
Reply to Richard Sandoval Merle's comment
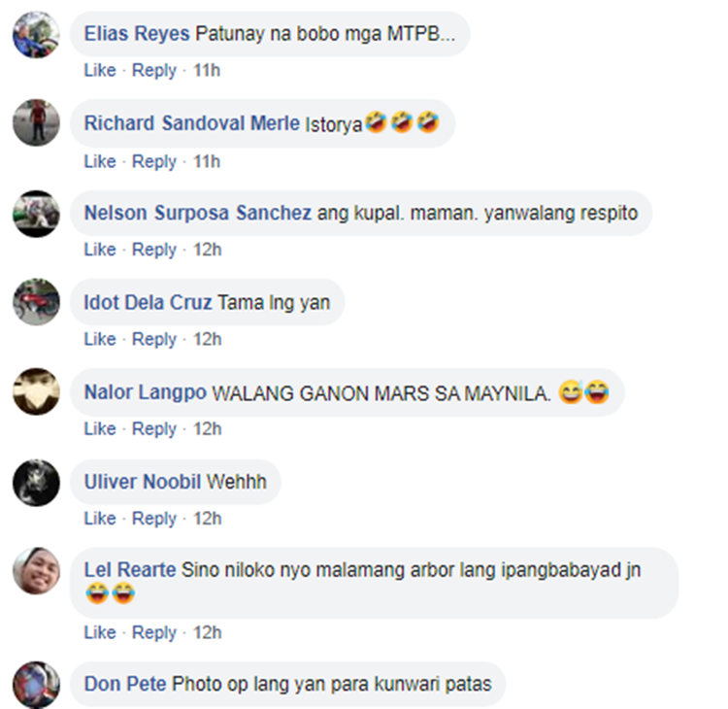point(154,161)
